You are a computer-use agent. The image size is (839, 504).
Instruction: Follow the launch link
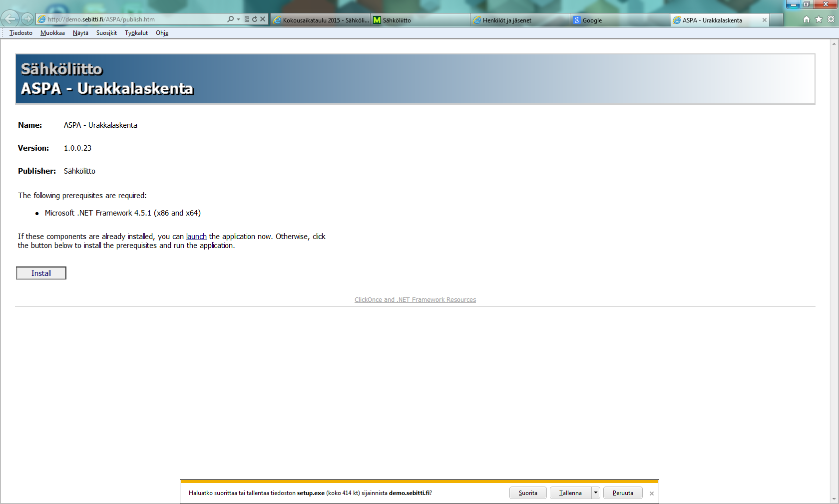coord(196,237)
